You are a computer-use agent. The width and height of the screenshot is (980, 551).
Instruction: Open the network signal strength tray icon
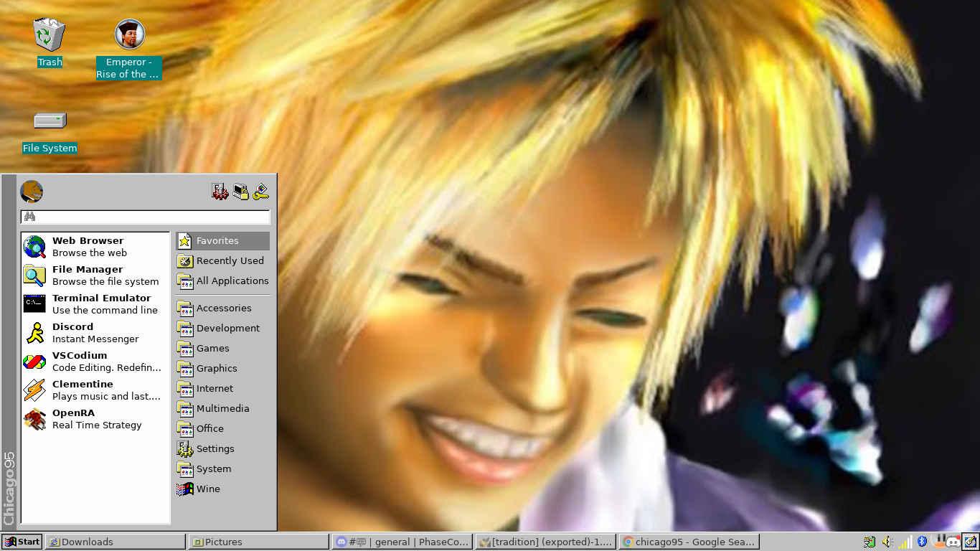tap(905, 542)
